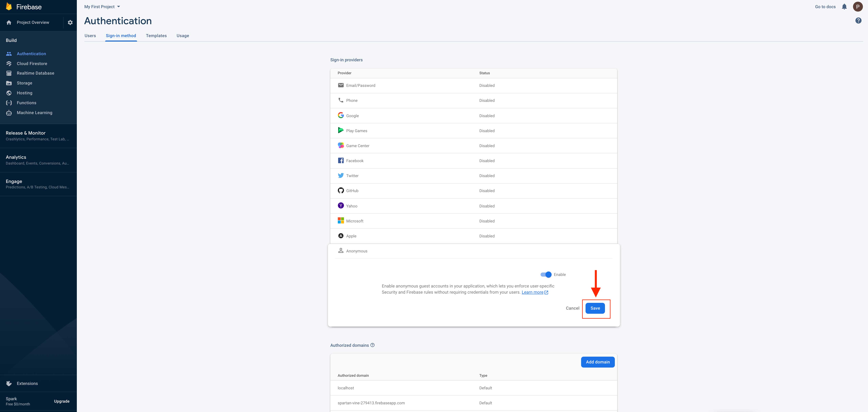Open the Phone provider row

(473, 100)
